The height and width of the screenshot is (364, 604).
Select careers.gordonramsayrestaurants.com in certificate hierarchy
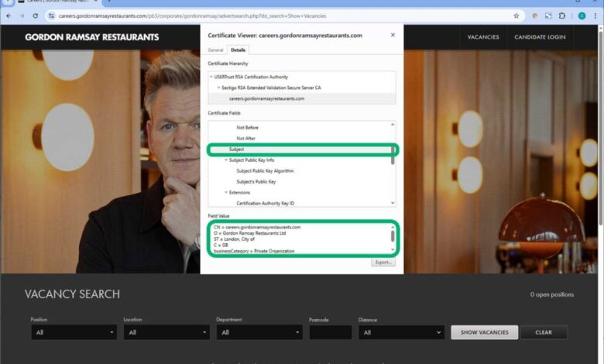point(266,98)
